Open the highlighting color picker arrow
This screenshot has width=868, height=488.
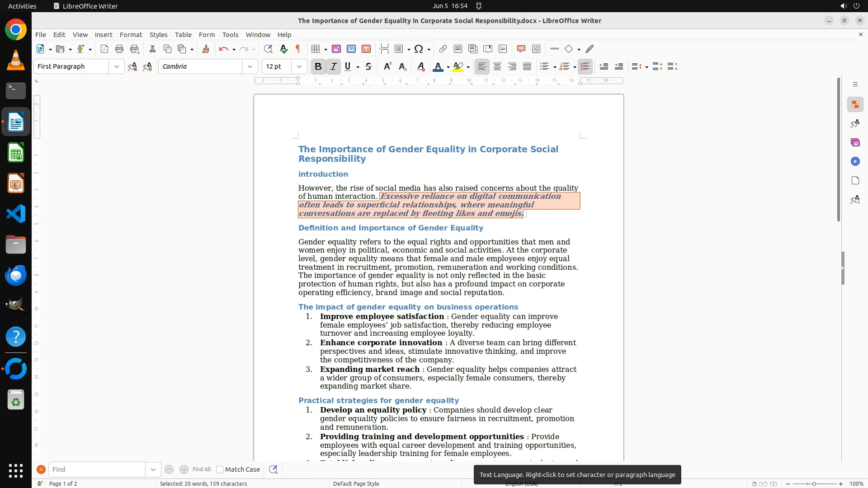(x=468, y=67)
